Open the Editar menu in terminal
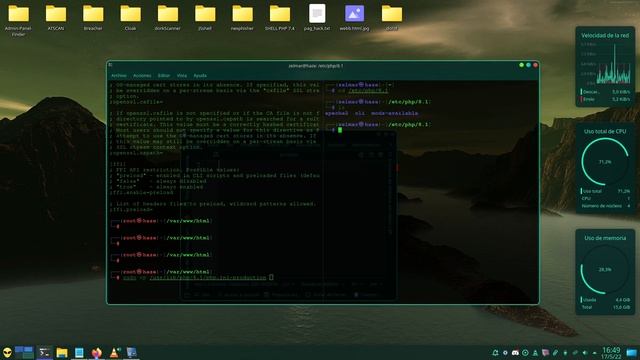This screenshot has height=360, width=640. pos(164,76)
